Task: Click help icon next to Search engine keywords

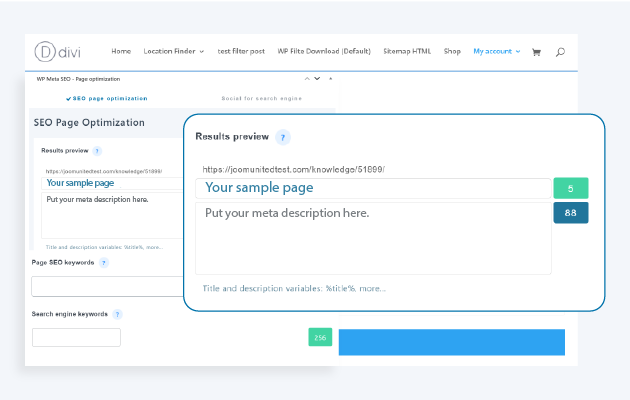Action: (117, 314)
